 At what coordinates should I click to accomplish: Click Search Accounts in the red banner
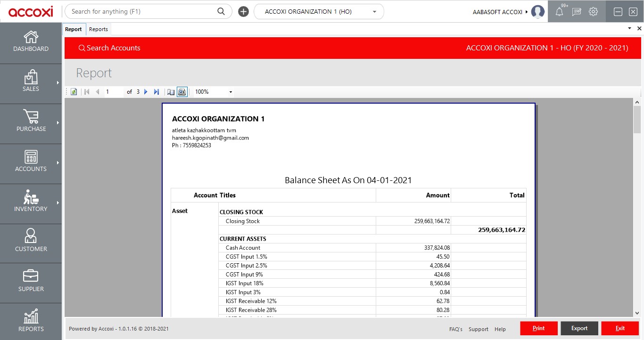coord(109,48)
